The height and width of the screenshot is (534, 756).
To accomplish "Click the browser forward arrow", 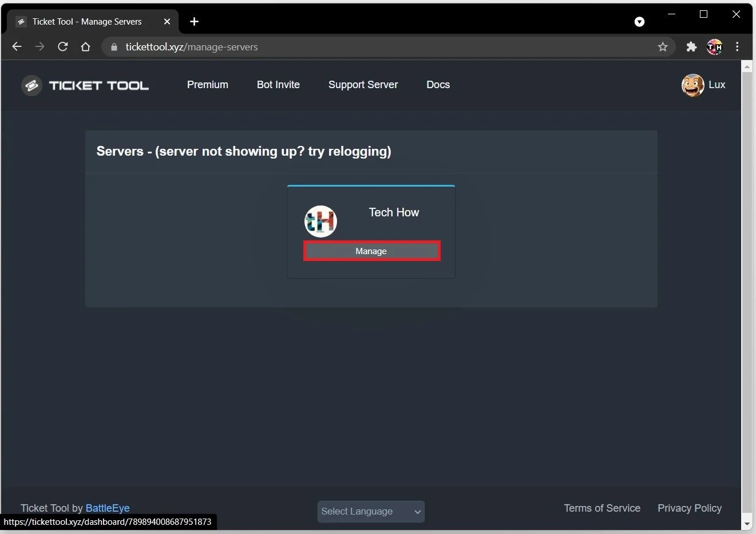I will pyautogui.click(x=39, y=47).
